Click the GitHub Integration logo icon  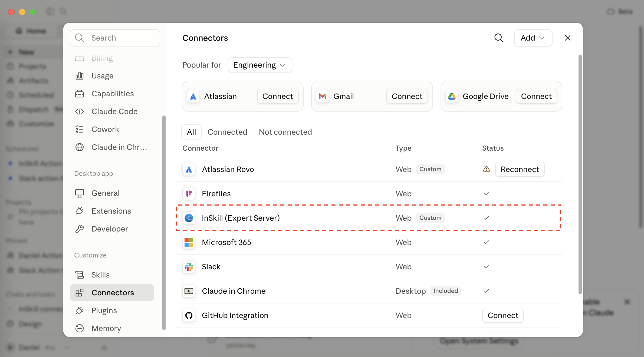(189, 315)
